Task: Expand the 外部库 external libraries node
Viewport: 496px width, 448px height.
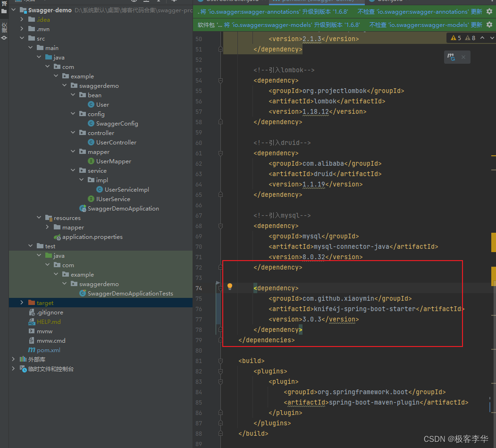Action: [13, 359]
